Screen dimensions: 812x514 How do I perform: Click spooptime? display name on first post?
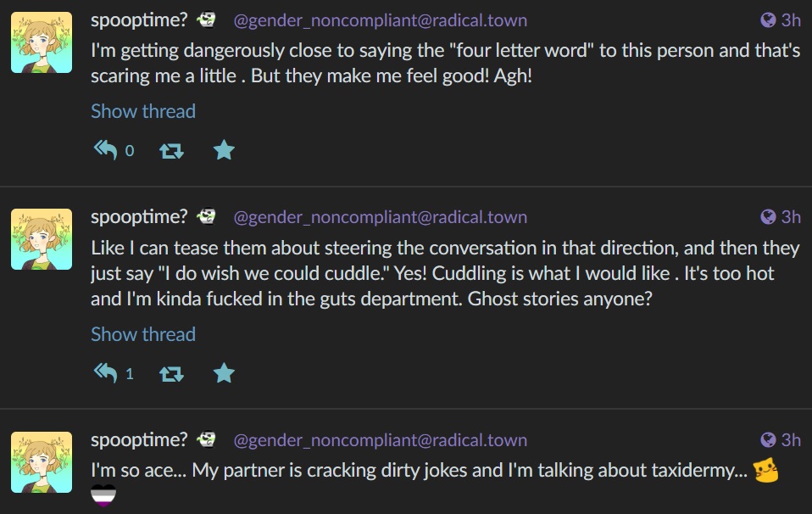pos(139,20)
